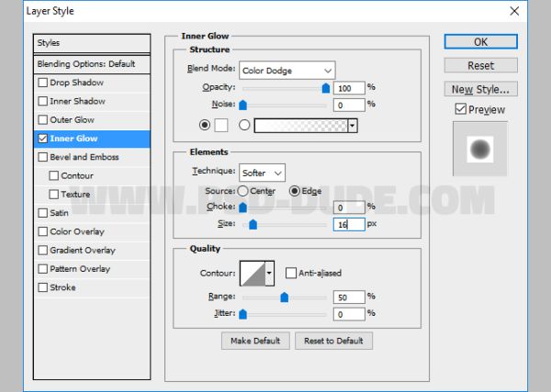The height and width of the screenshot is (392, 551).
Task: Open the gradient picker dropdown arrow
Action: [x=352, y=126]
